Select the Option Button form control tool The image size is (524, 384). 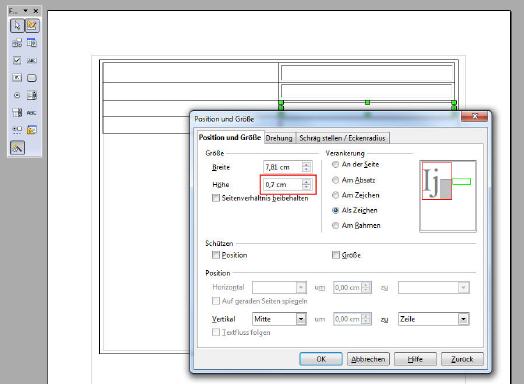click(17, 96)
